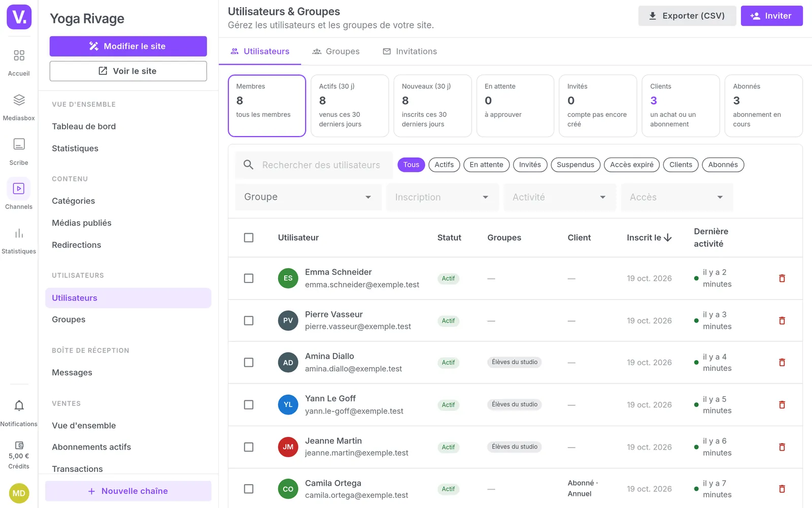Delete Camila Ortega with trash icon
812x508 pixels.
click(782, 489)
